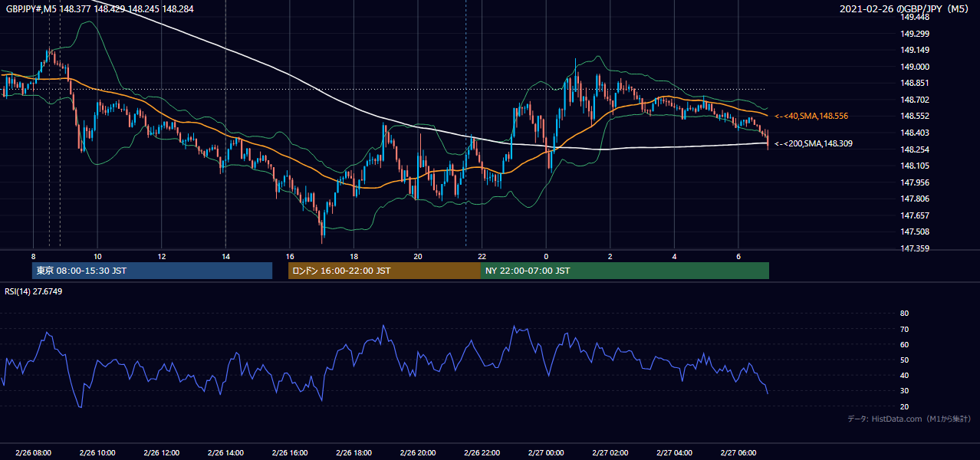Screen dimensions: 980x460
Task: Click the 2/26 12:00 date label
Action: coord(162,452)
